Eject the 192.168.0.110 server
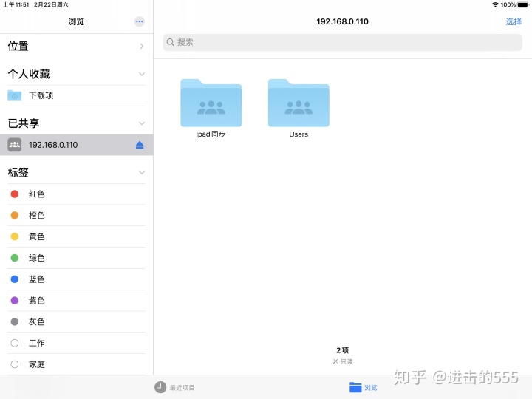Viewport: 532px width, 399px height. 140,145
